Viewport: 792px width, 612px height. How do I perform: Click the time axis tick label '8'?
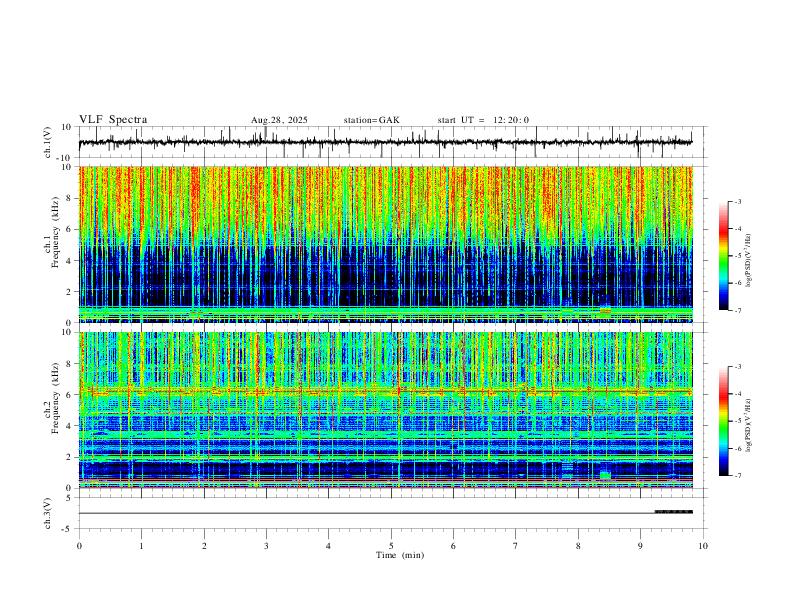point(578,546)
